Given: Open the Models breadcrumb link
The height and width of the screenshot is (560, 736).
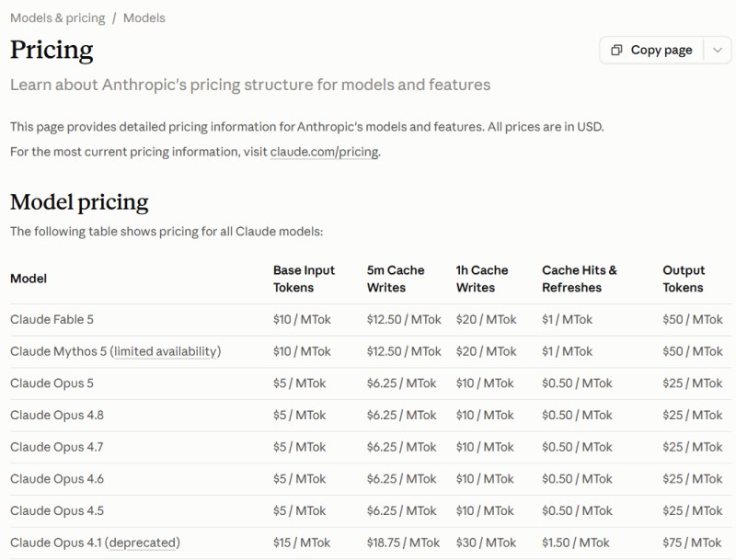Looking at the screenshot, I should (x=144, y=17).
